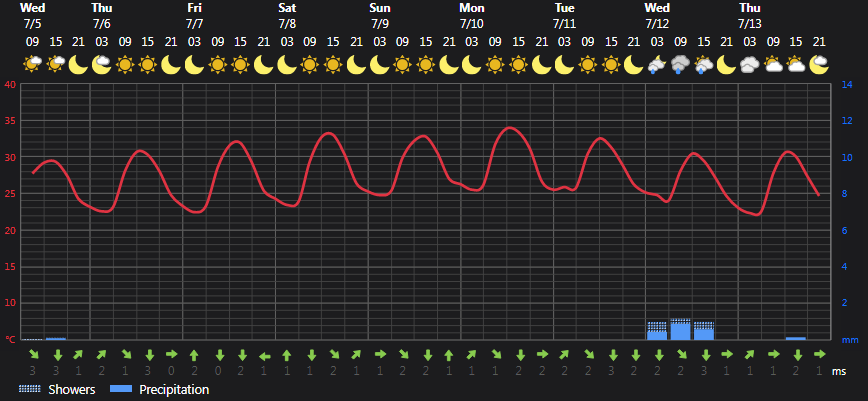Screen dimensions: 868x401
Task: Click the partly sunny icon for Wed 7/5 15
Action: point(56,64)
